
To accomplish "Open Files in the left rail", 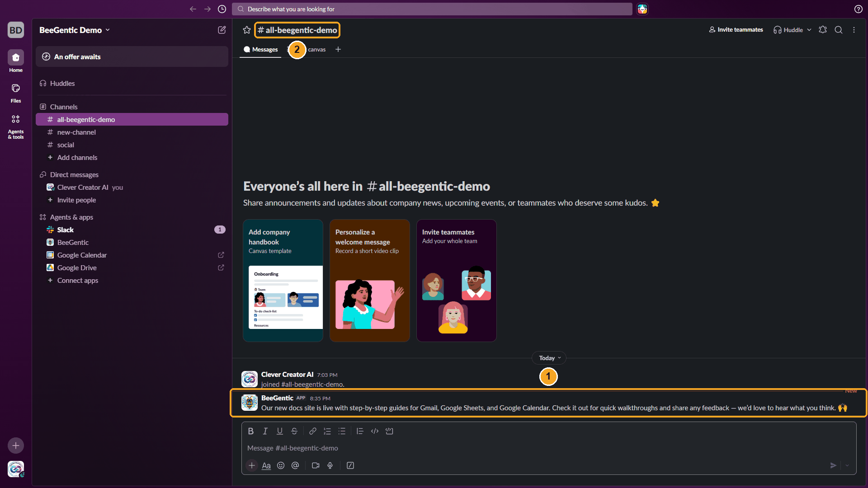I will point(16,93).
